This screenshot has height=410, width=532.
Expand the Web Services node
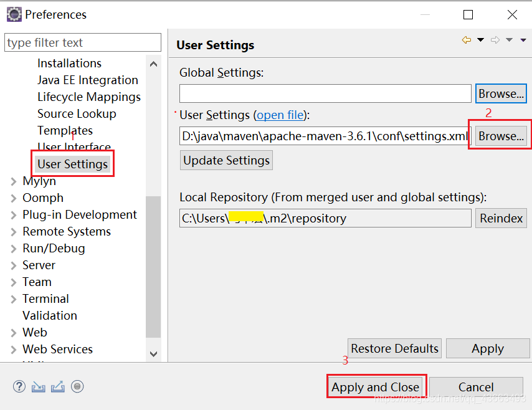pyautogui.click(x=14, y=350)
